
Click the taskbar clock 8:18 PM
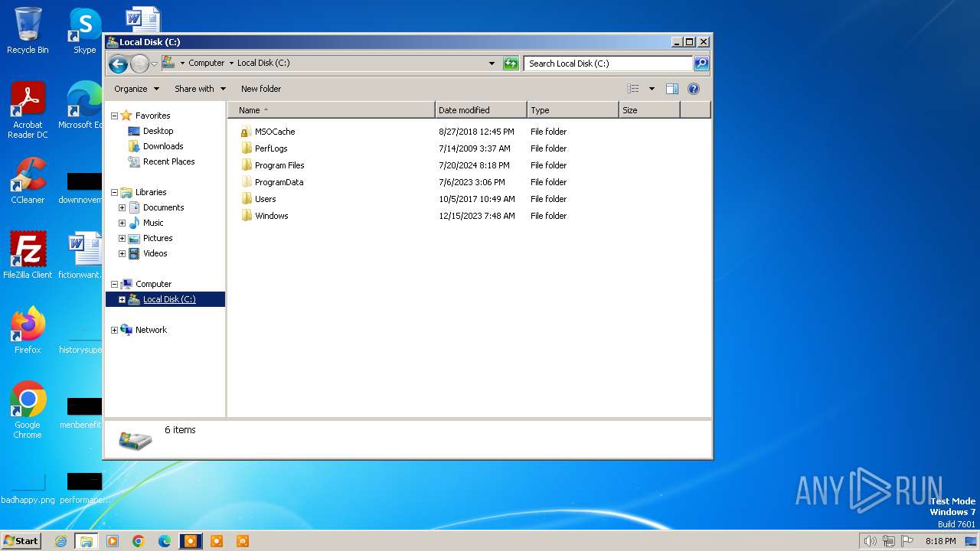pyautogui.click(x=940, y=541)
